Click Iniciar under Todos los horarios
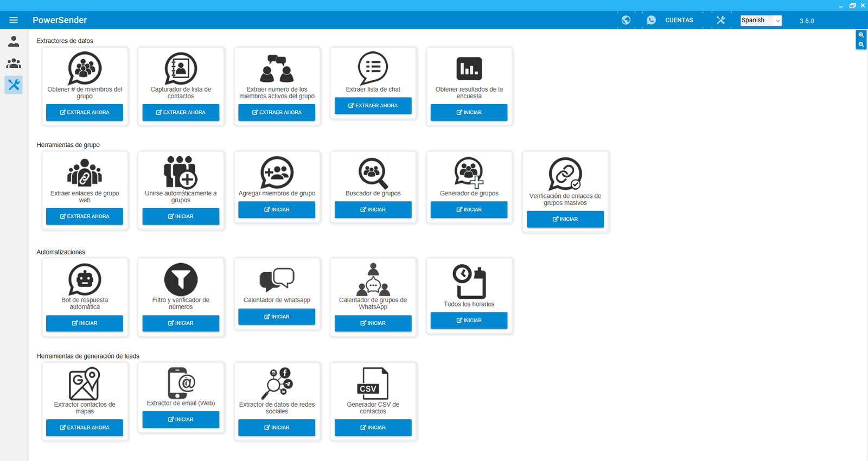The height and width of the screenshot is (461, 868). 469,321
